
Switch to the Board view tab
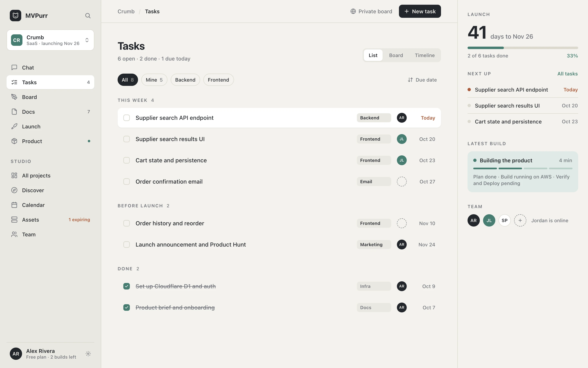coord(396,55)
